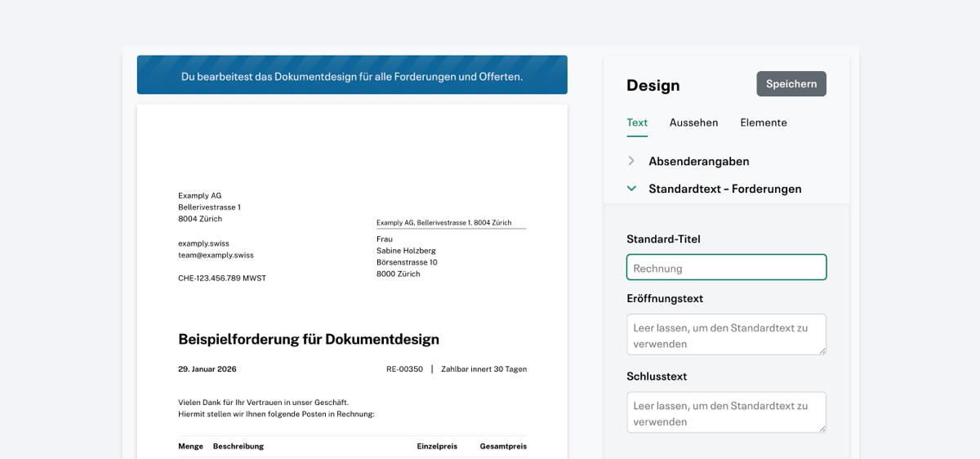Viewport: 980px width, 459px height.
Task: Open the Aussehen tab
Action: [693, 123]
